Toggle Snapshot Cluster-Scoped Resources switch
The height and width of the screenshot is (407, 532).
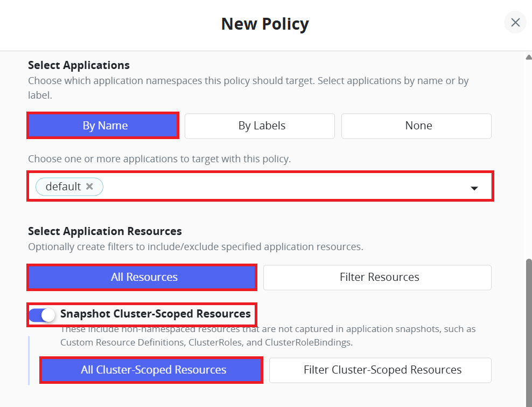(41, 315)
